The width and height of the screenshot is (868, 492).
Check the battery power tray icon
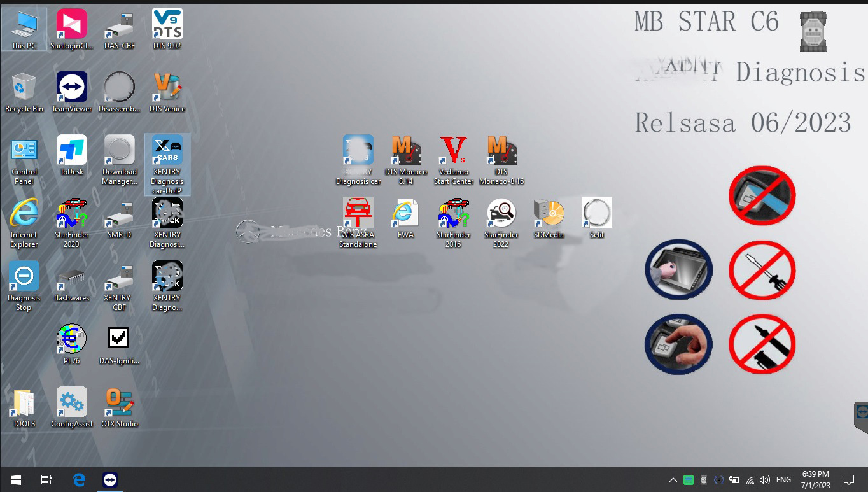pyautogui.click(x=734, y=480)
